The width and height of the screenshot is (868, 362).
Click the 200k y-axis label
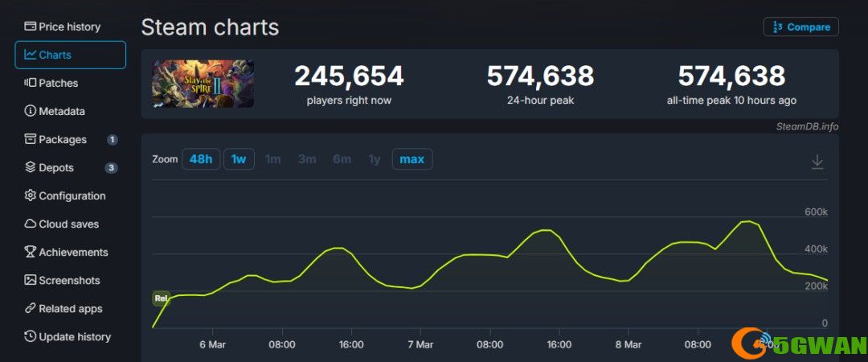816,286
